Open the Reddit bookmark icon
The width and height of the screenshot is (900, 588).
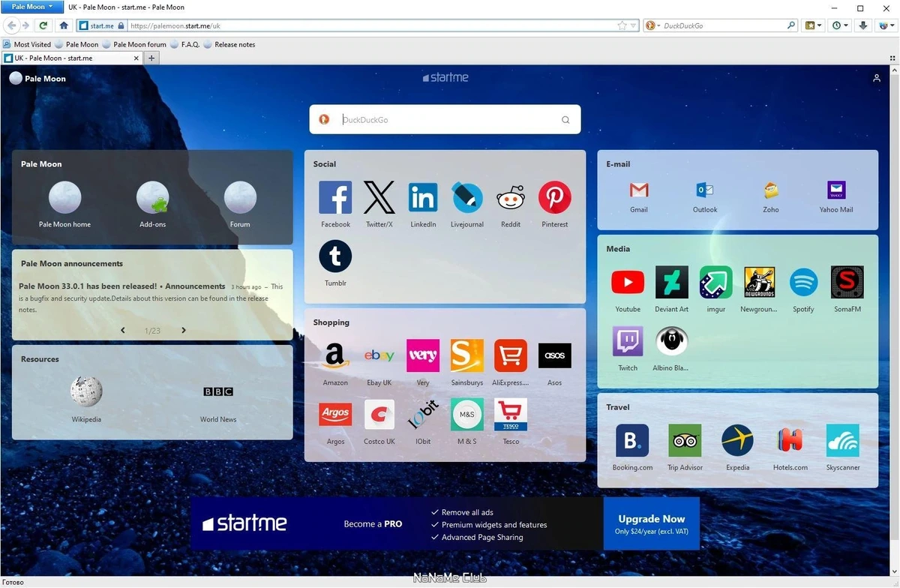pyautogui.click(x=511, y=198)
